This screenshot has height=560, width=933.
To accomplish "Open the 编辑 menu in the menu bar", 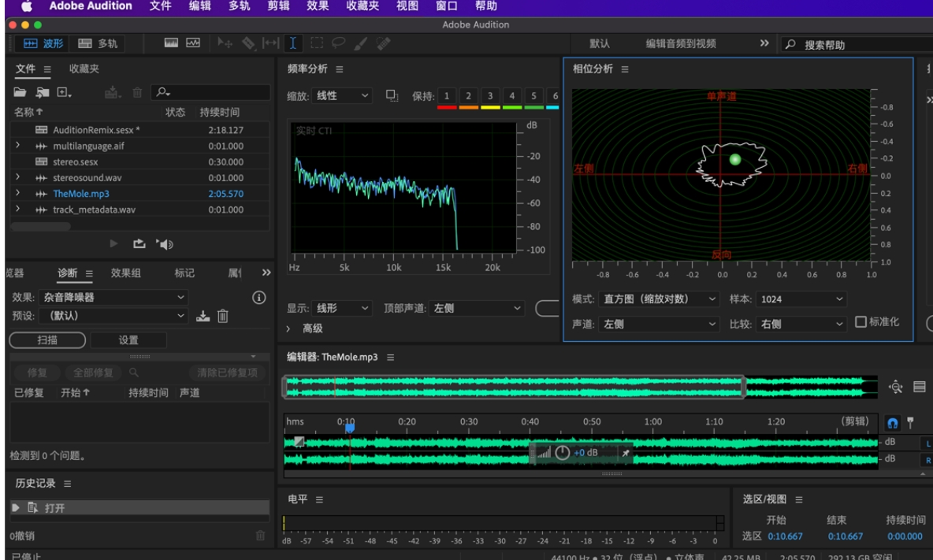I will click(200, 6).
